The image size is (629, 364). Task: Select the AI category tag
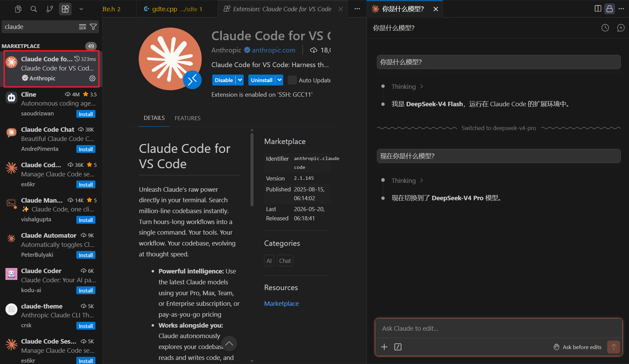(269, 260)
